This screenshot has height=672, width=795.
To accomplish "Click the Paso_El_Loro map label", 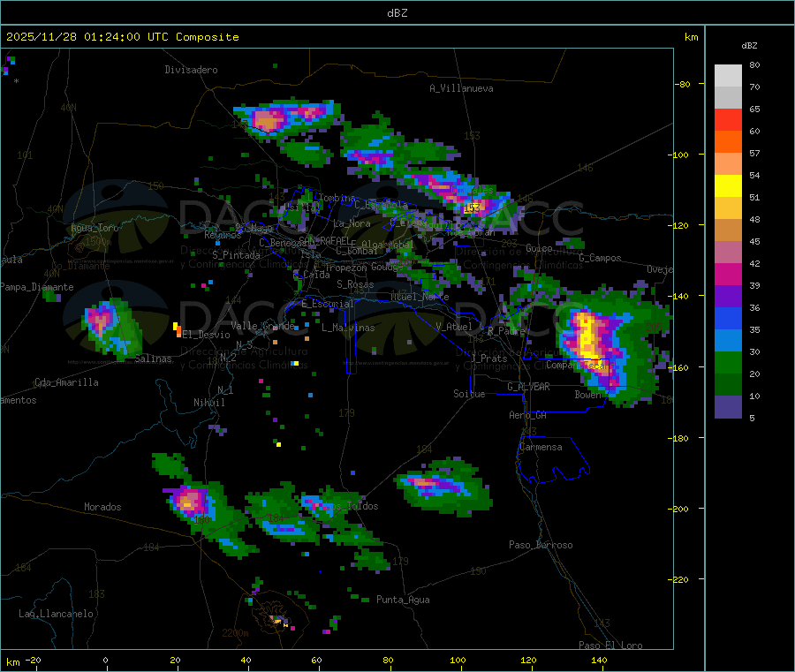I will tap(610, 646).
